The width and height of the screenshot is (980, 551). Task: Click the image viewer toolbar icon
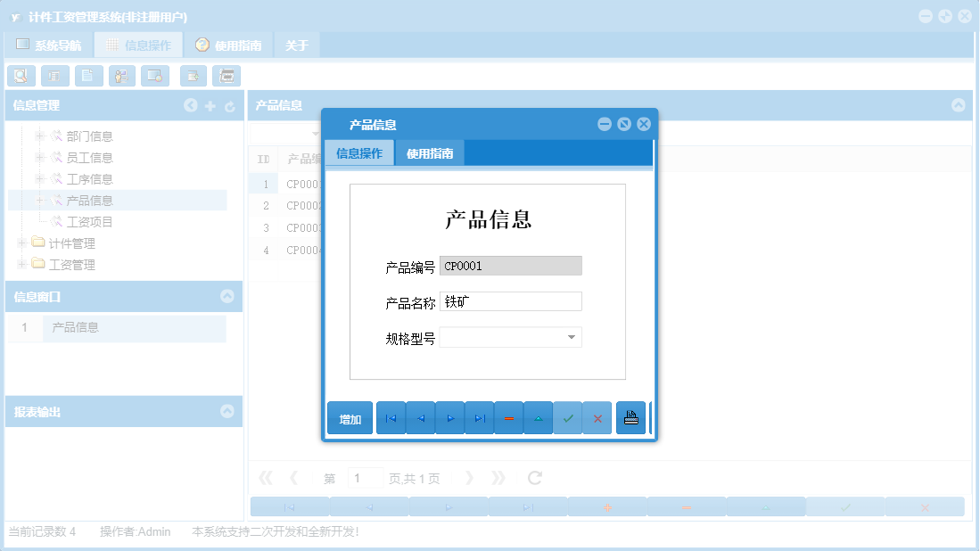click(x=153, y=76)
